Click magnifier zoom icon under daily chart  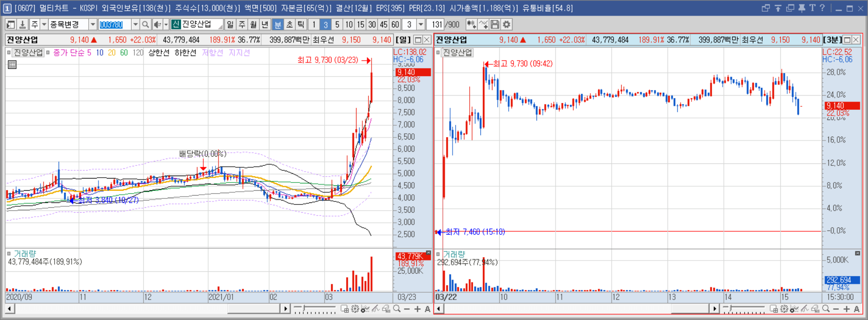coord(397,309)
